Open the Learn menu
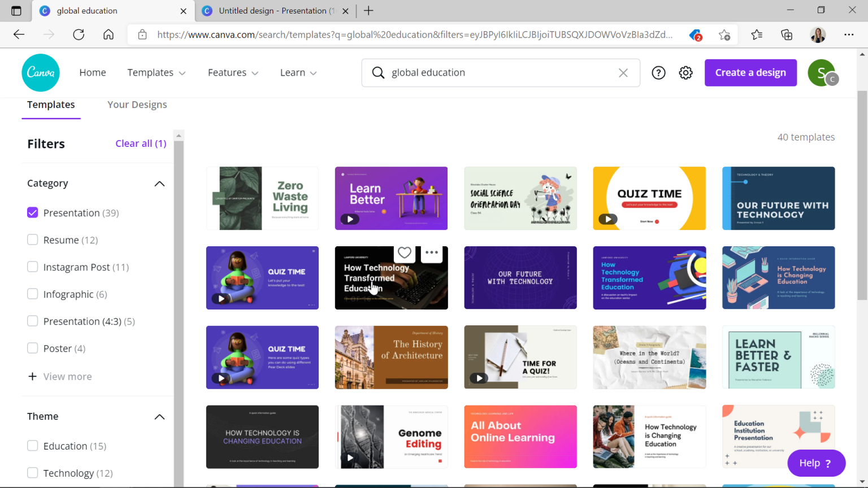868x488 pixels. click(298, 72)
